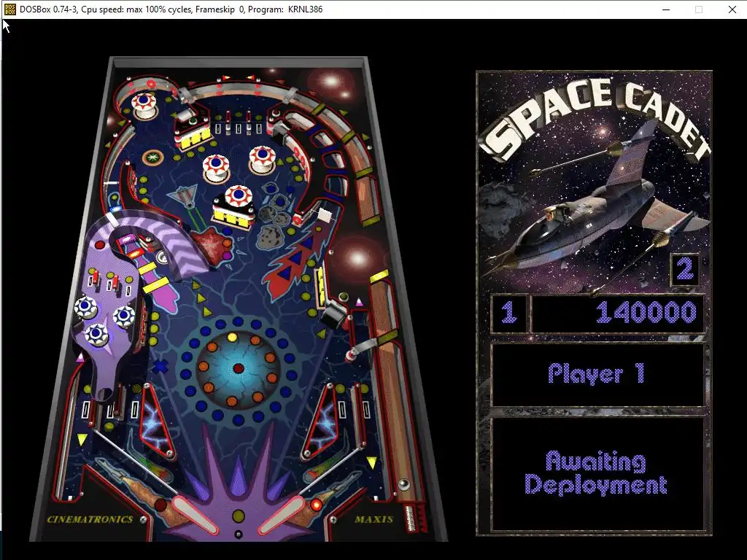Click the yellow down arrow on the right outlane

click(371, 462)
